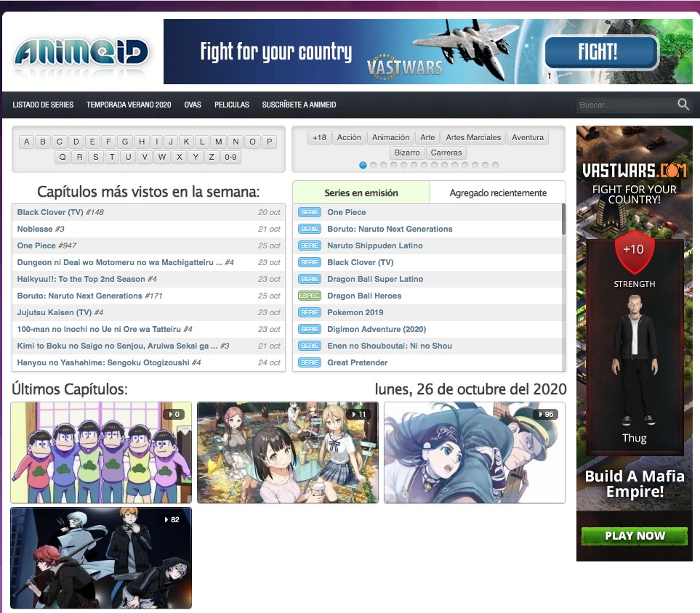Screen dimensions: 700x613
Task: Open Listado de Series menu
Action: (x=43, y=105)
